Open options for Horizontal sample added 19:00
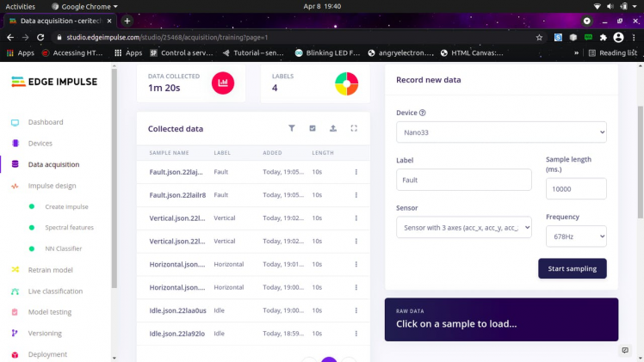The image size is (644, 362). point(356,287)
